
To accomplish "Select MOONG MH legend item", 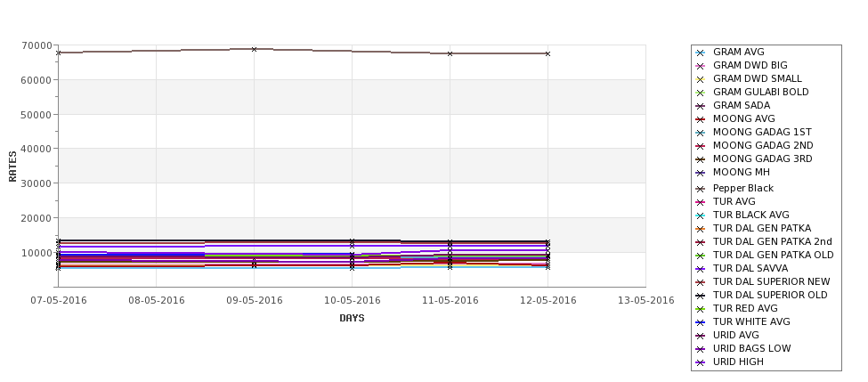I will [733, 172].
